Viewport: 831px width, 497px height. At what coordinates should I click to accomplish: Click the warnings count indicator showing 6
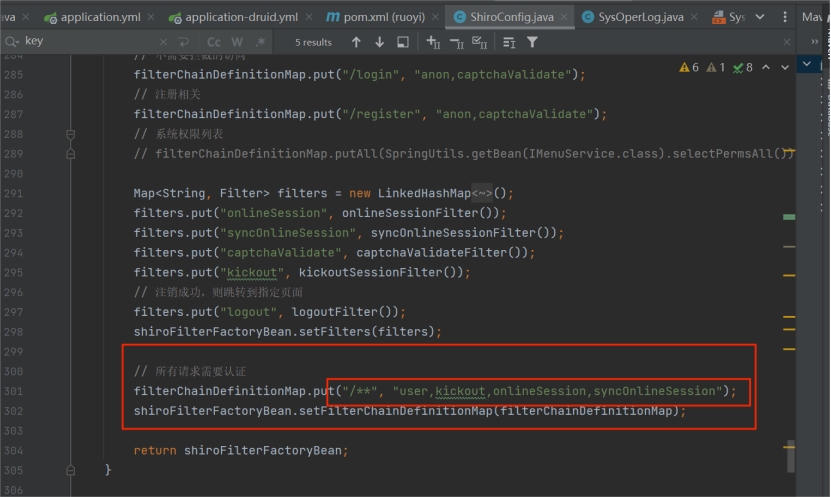point(689,67)
